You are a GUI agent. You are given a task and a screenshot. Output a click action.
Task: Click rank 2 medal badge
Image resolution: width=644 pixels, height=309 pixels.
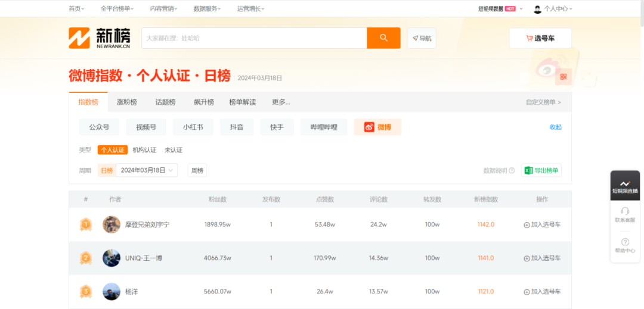tap(85, 258)
